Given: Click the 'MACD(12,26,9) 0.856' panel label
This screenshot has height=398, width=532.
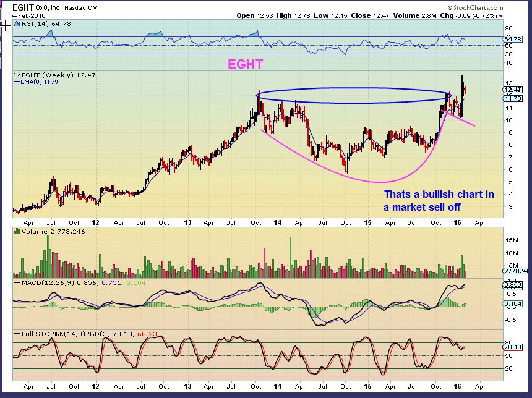Looking at the screenshot, I should 60,282.
